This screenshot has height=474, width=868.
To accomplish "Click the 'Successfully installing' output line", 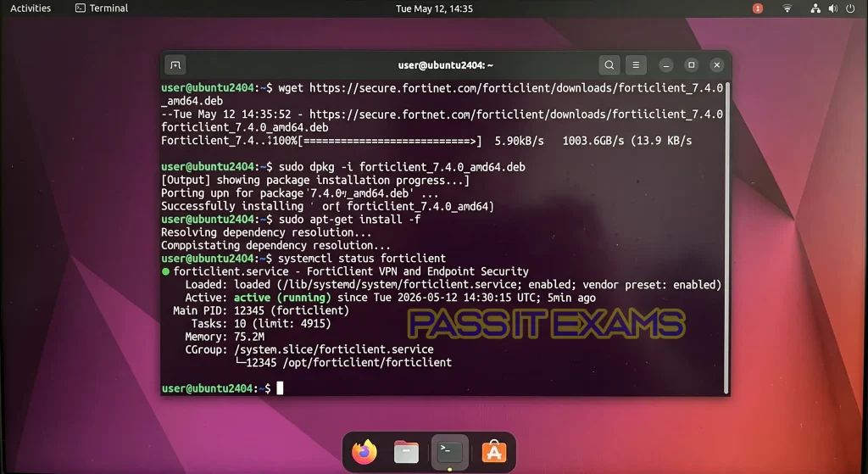I will 327,207.
